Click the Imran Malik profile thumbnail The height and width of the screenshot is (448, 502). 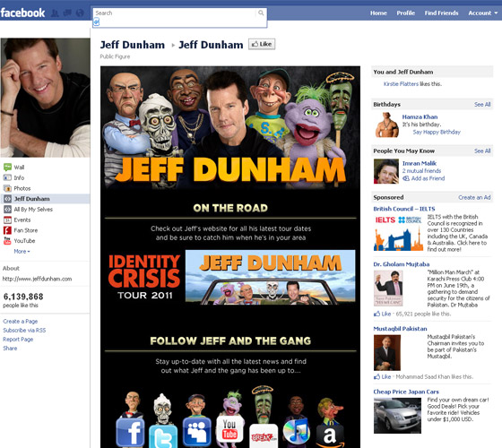(386, 171)
